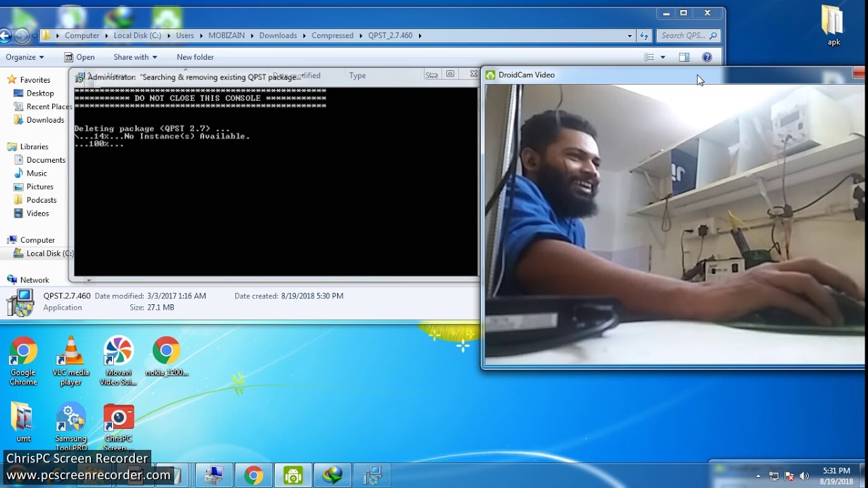
Task: Expand arrow after QPST_2.7.460 breadcrumb
Action: [420, 35]
